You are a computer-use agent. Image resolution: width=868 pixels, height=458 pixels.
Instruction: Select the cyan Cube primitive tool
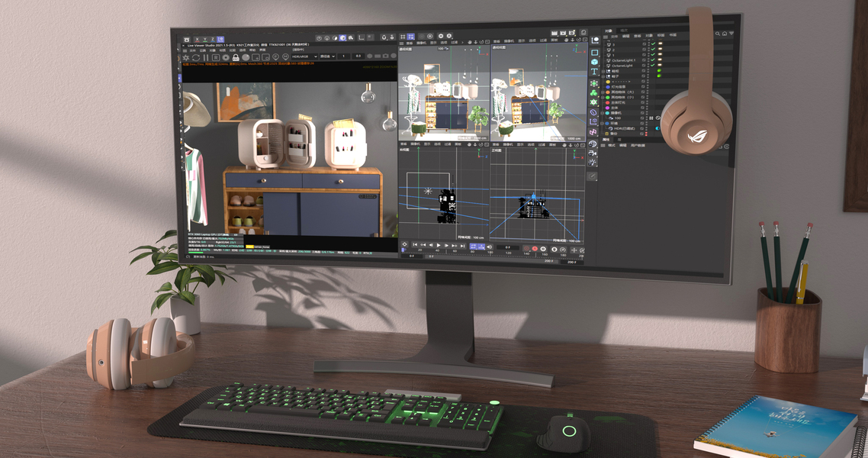click(x=594, y=62)
